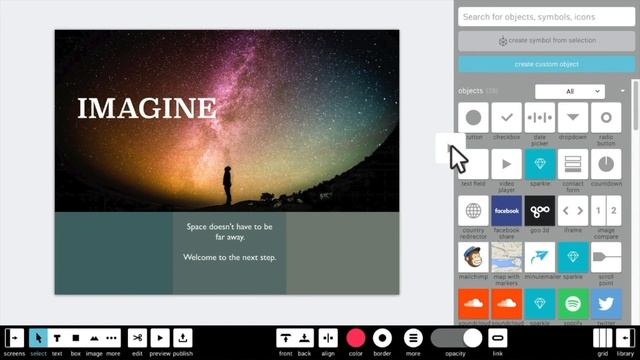This screenshot has height=360, width=640.
Task: Click the link icon
Action: [x=498, y=338]
